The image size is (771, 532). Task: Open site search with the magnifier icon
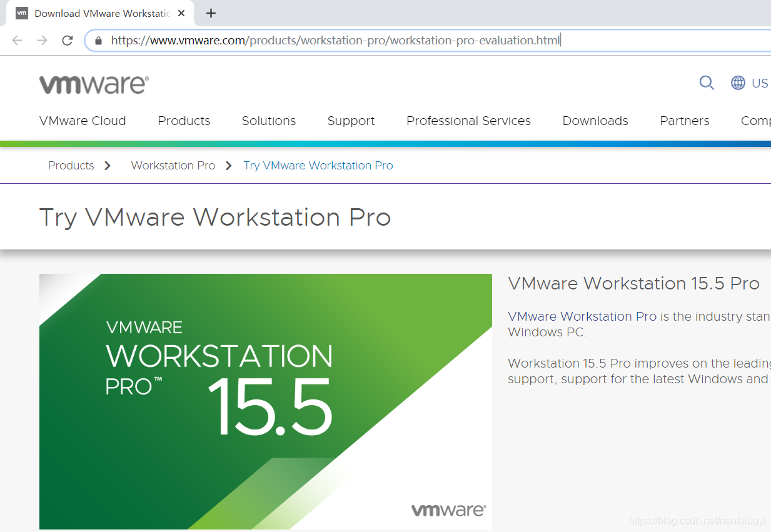coord(707,83)
